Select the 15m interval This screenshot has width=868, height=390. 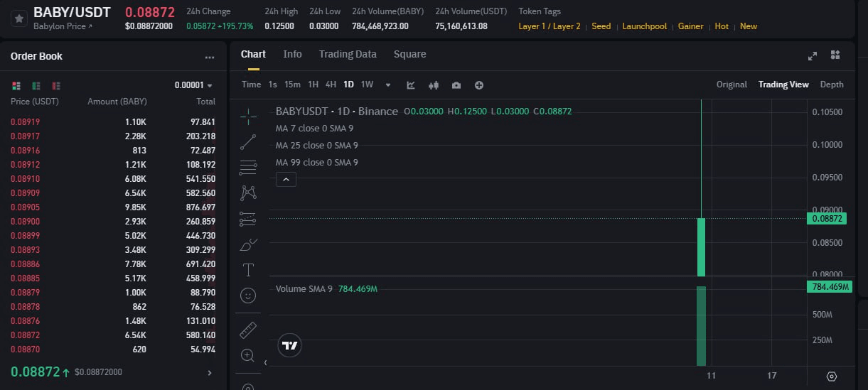[x=292, y=85]
